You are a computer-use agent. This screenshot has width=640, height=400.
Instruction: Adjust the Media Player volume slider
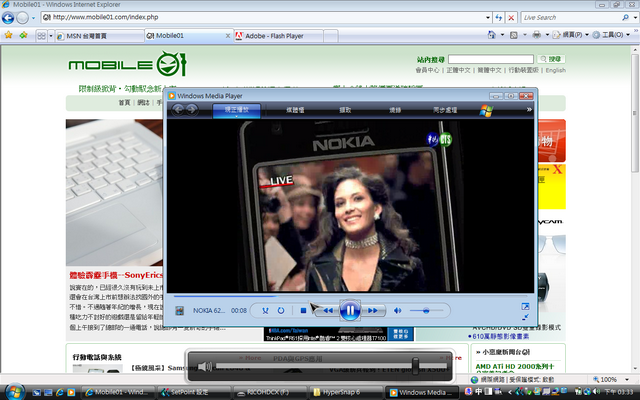[x=426, y=311]
